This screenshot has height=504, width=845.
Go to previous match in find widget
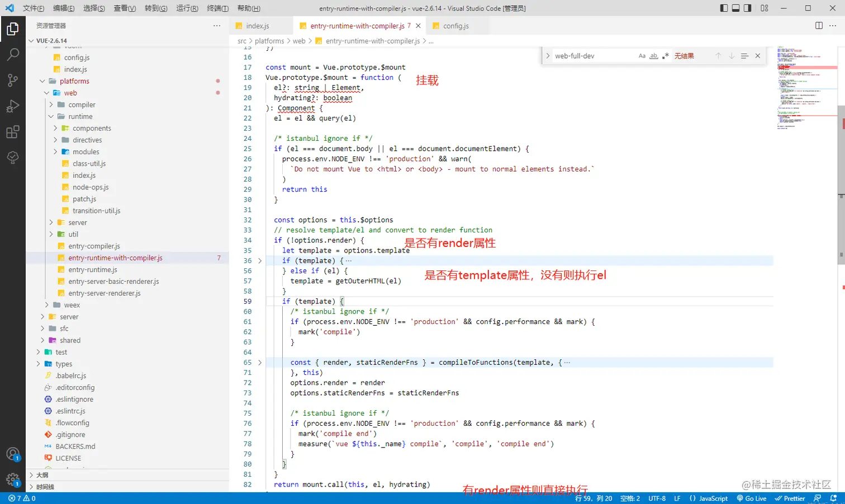coord(718,56)
